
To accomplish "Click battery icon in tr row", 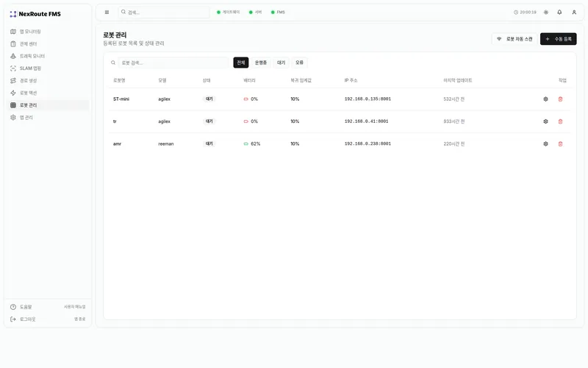I will pos(246,121).
